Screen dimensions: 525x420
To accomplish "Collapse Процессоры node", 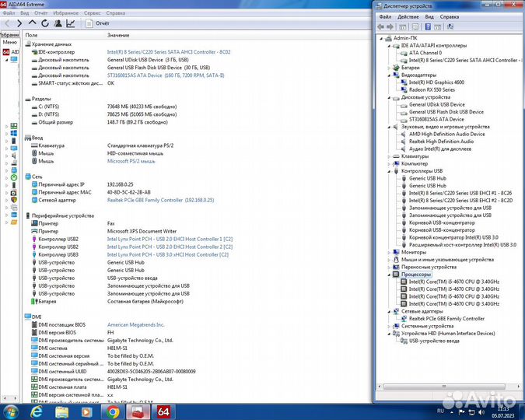I will (x=389, y=275).
